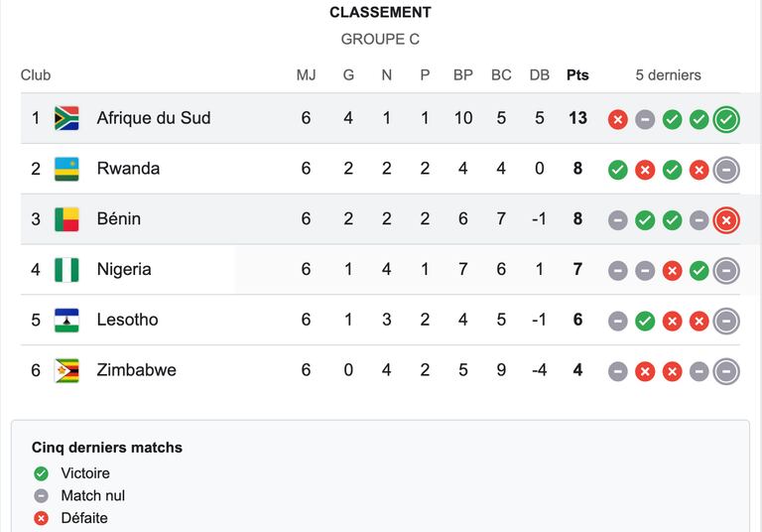Click Rwanda's latest circled draw icon
Screen dimensions: 762x532
[726, 170]
